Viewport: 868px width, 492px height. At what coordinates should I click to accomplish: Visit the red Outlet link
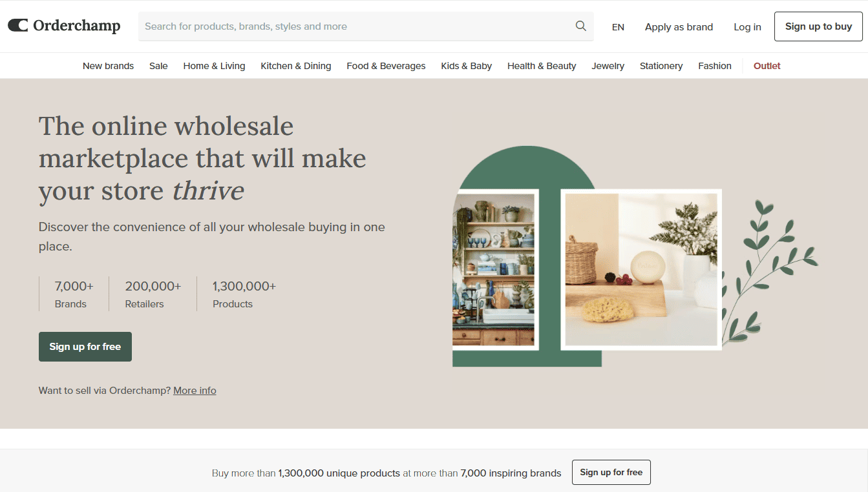[x=767, y=66]
